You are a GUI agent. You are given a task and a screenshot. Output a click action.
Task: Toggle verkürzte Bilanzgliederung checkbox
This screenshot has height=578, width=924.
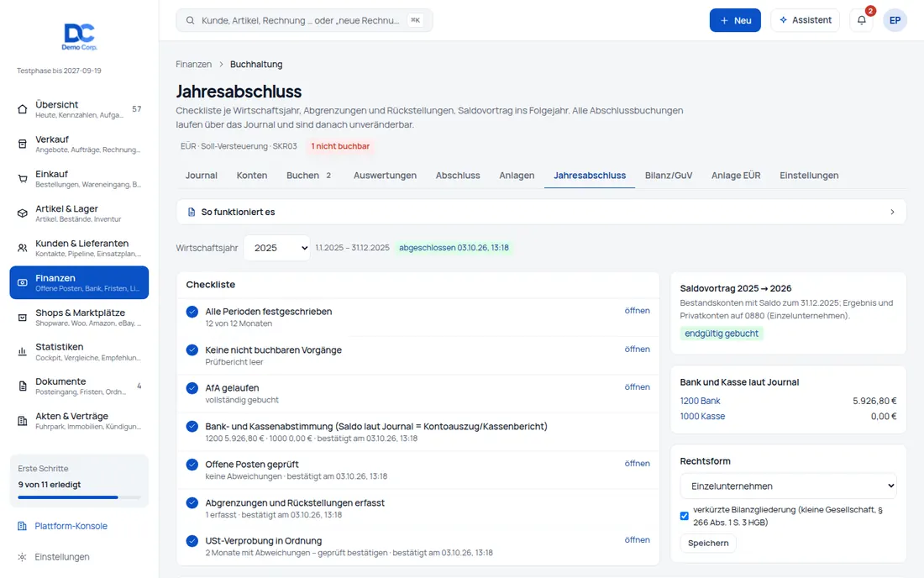[684, 516]
